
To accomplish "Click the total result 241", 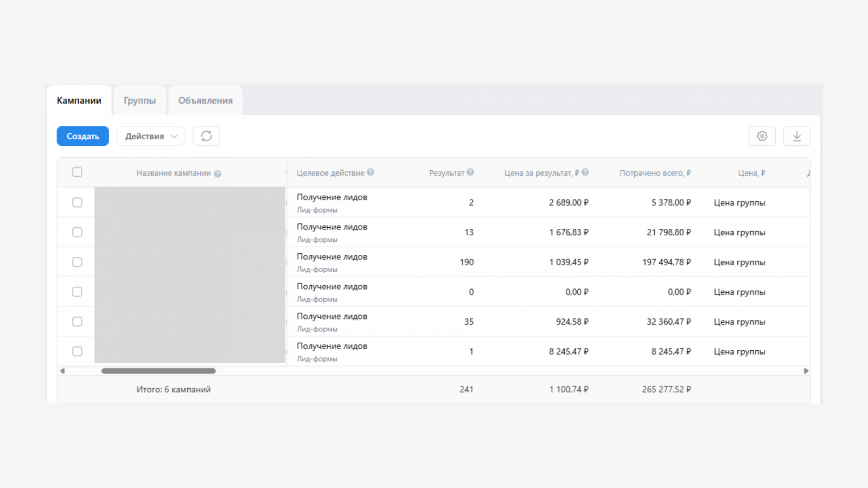I will point(467,389).
